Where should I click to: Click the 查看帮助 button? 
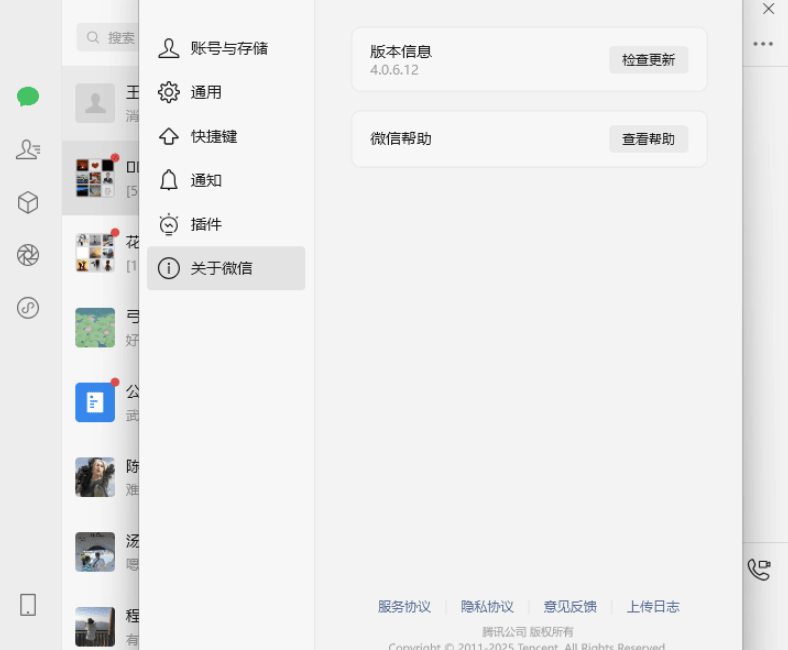(x=648, y=139)
